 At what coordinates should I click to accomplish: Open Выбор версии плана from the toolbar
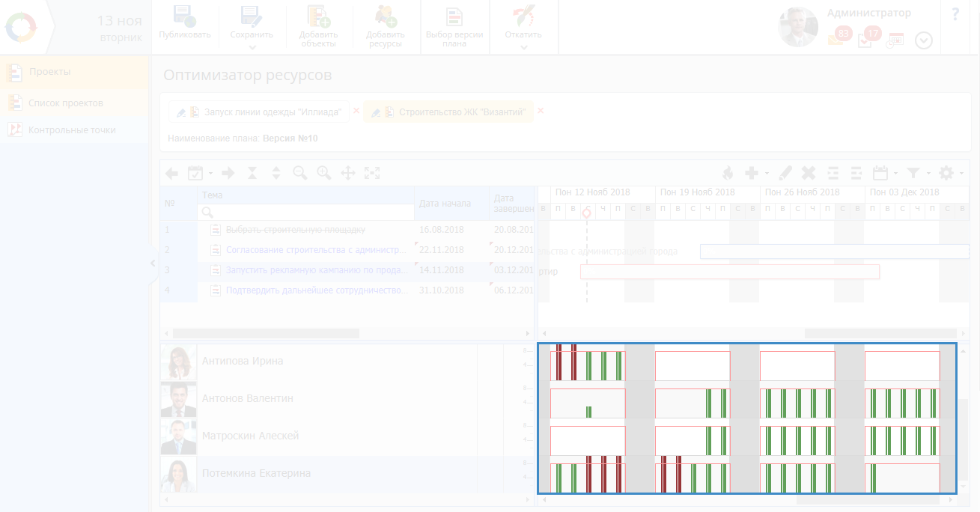[454, 17]
